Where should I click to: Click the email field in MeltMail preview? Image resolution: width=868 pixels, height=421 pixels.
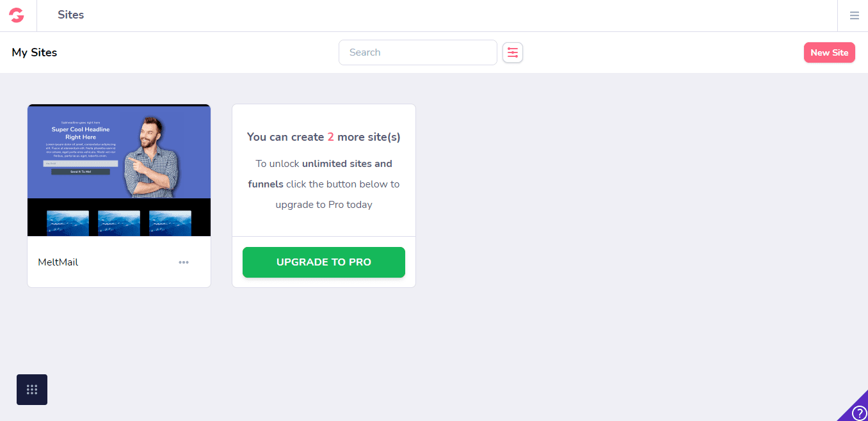click(81, 164)
